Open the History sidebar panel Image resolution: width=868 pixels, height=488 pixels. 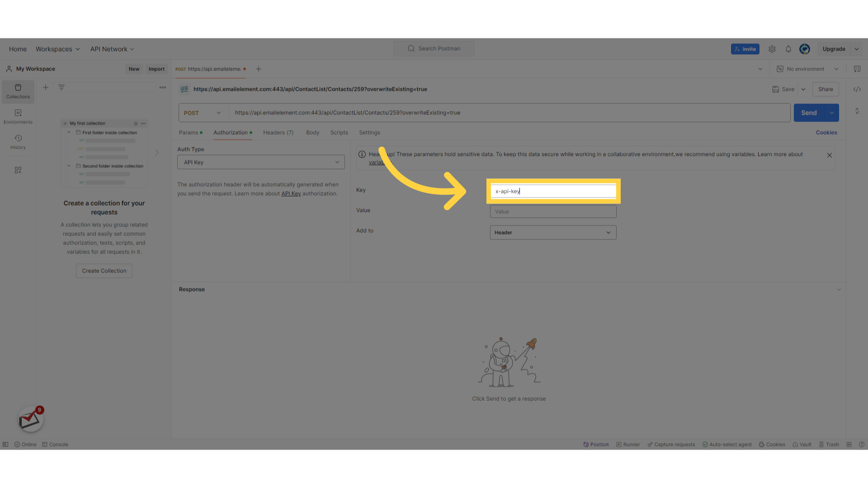pyautogui.click(x=18, y=142)
